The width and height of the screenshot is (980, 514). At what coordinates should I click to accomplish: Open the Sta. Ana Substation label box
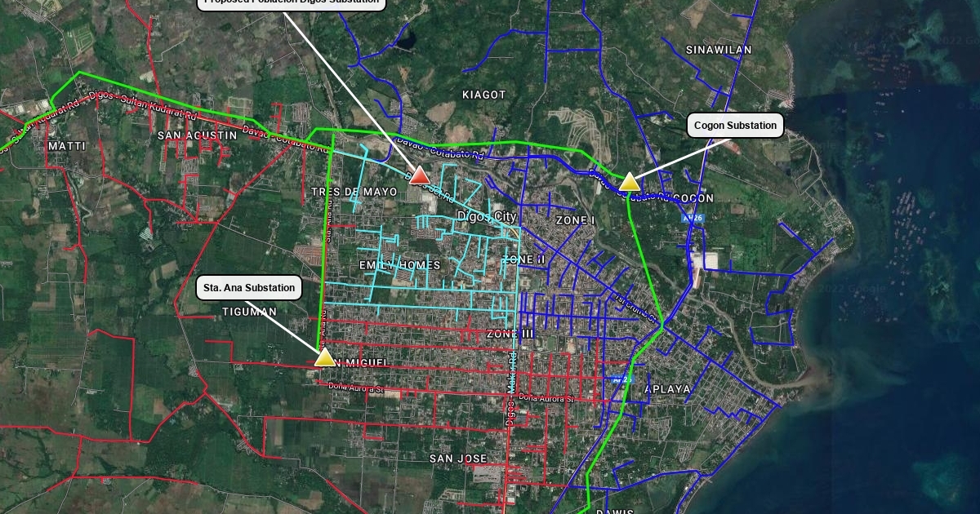[x=249, y=288]
